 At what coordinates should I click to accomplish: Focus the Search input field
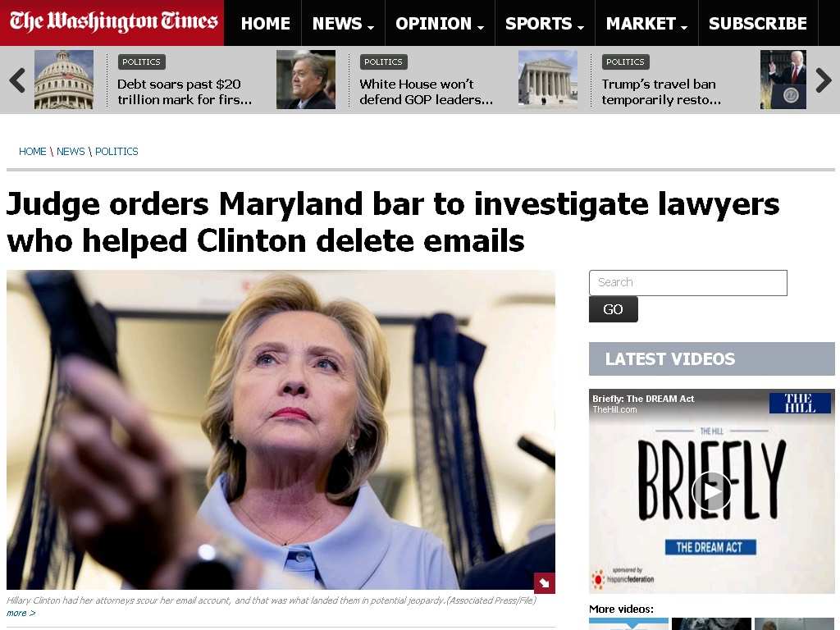click(x=688, y=282)
